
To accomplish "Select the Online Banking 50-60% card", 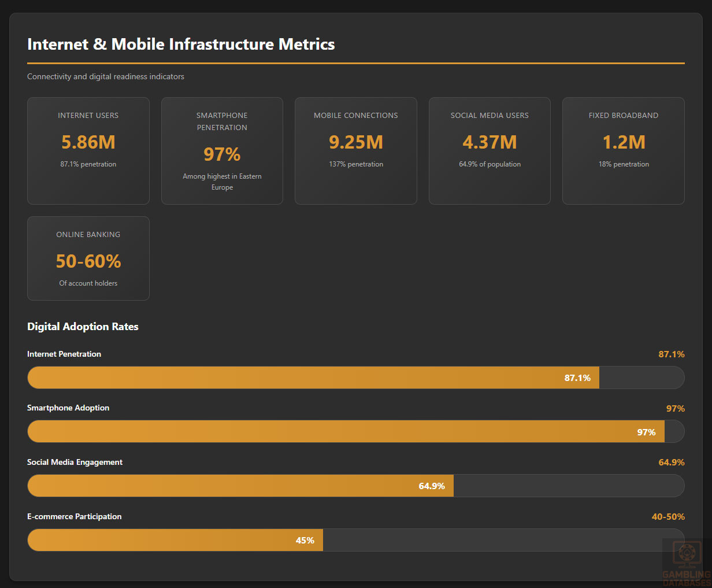I will point(88,258).
